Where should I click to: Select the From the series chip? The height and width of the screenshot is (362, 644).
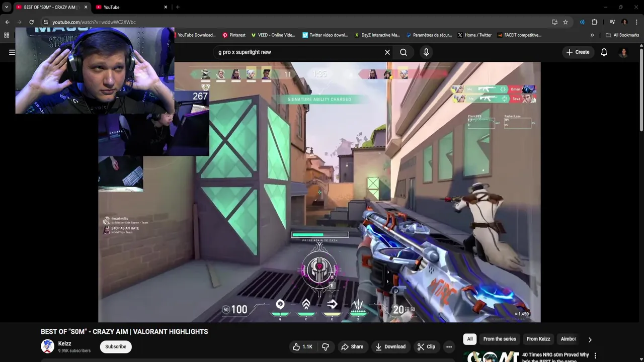[500, 339]
